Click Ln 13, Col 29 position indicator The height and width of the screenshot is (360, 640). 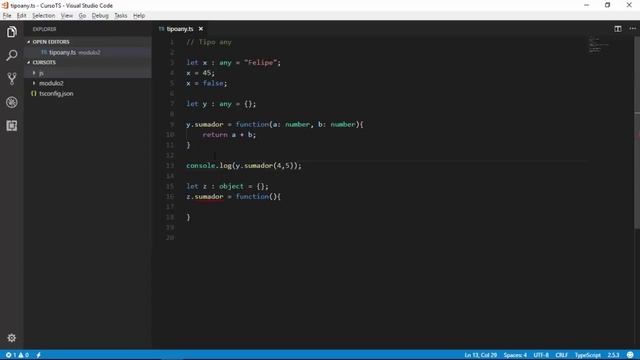click(480, 355)
